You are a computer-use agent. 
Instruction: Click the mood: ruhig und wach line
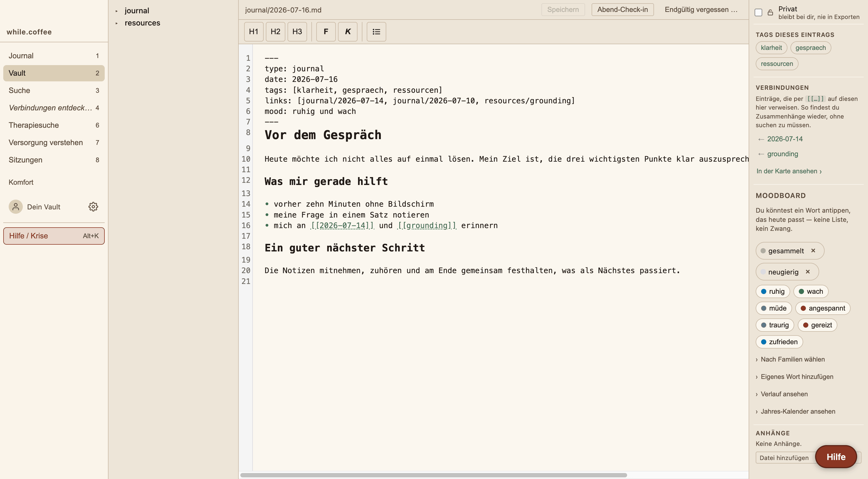[310, 111]
